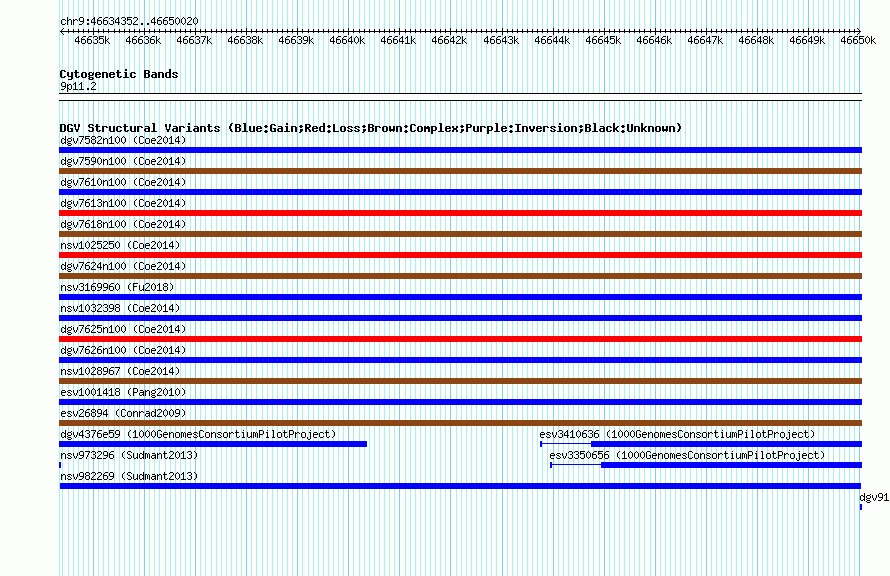
Task: Open variant nsv1025250 (Coe2014)
Action: (x=120, y=245)
